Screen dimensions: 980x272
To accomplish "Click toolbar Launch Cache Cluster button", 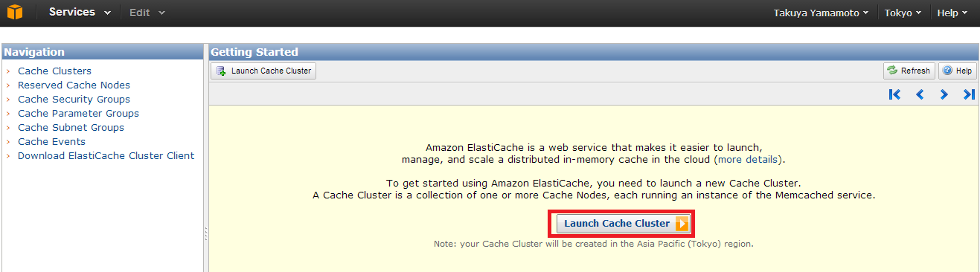I will click(264, 71).
